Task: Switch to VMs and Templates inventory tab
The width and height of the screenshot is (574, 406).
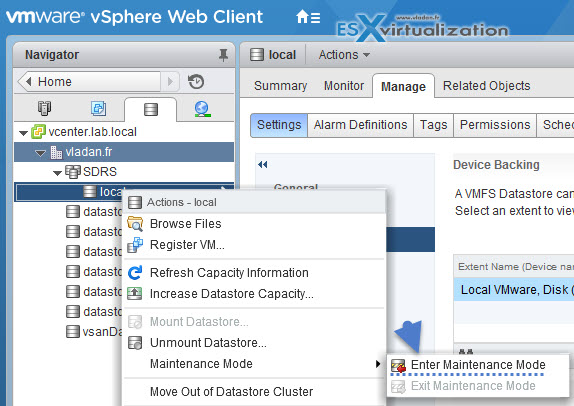Action: pyautogui.click(x=98, y=108)
